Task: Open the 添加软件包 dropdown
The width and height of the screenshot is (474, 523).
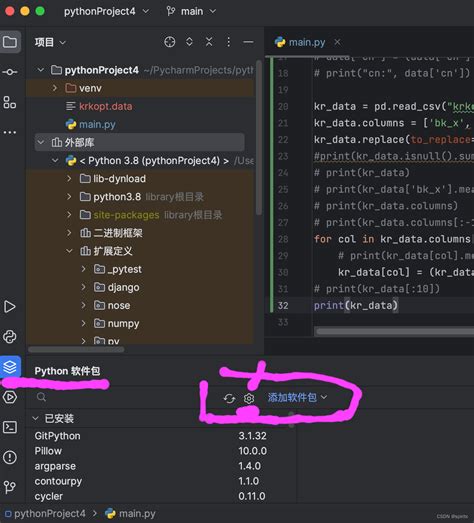Action: pos(298,398)
